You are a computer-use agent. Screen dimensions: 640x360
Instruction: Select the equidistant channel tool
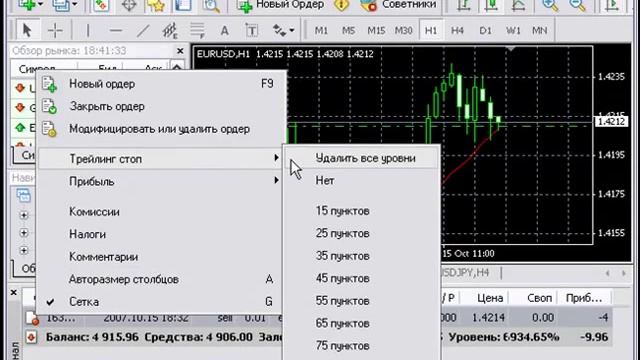tap(170, 30)
